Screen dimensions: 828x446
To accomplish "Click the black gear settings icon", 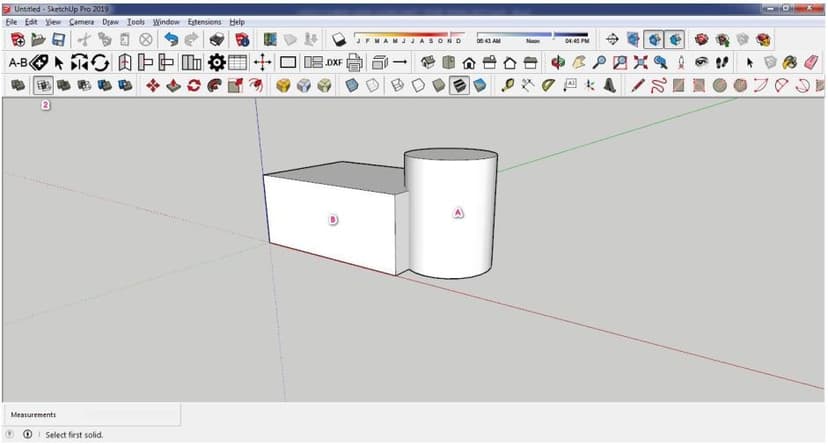I will (217, 62).
